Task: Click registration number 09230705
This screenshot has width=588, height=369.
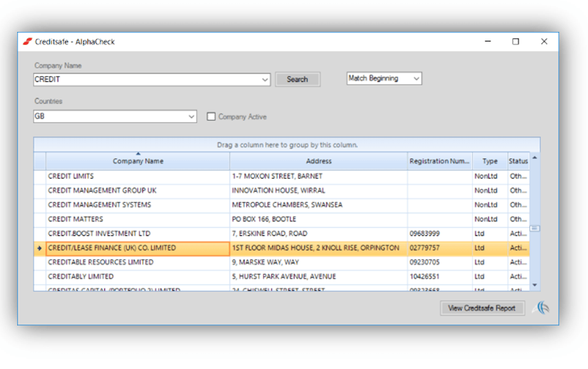Action: (x=424, y=262)
